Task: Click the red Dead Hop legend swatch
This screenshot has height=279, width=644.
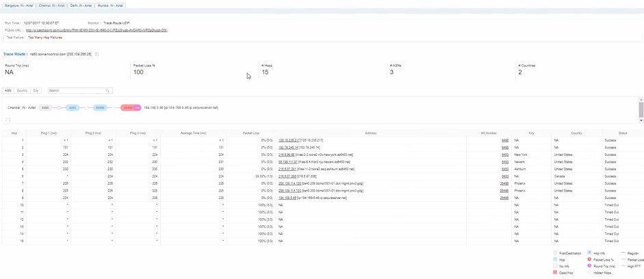Action: click(555, 273)
